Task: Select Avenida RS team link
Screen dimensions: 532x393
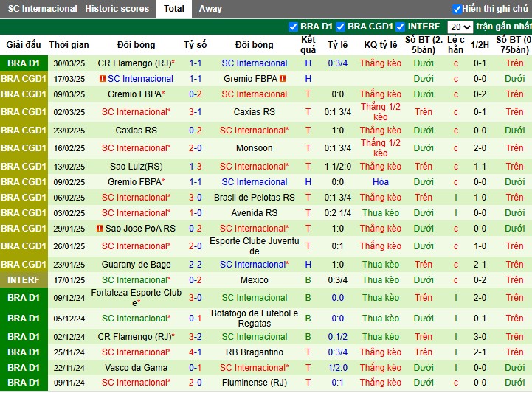Action: (x=254, y=213)
